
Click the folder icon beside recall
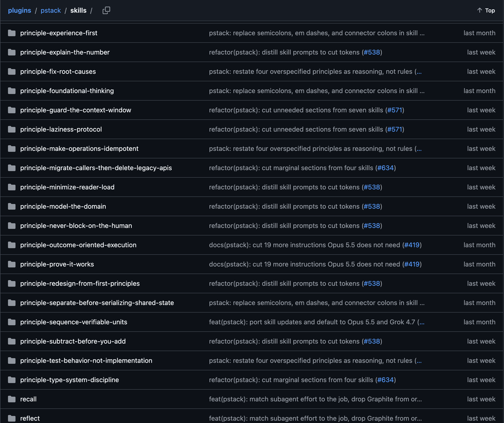point(12,399)
